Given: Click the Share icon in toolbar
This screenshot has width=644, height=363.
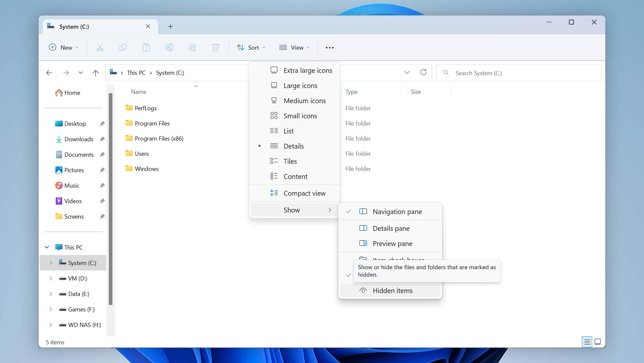Looking at the screenshot, I should click(193, 47).
